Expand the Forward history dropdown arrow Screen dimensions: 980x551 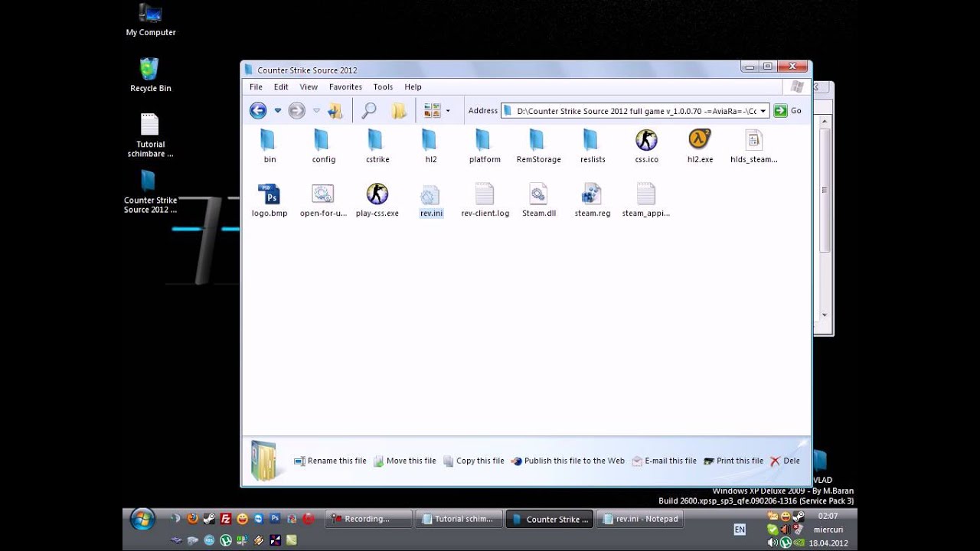tap(316, 111)
